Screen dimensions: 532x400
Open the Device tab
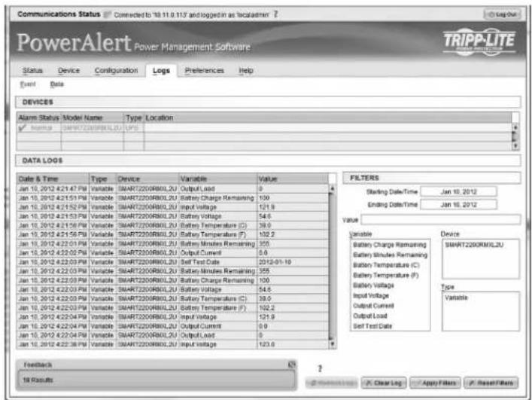[69, 70]
